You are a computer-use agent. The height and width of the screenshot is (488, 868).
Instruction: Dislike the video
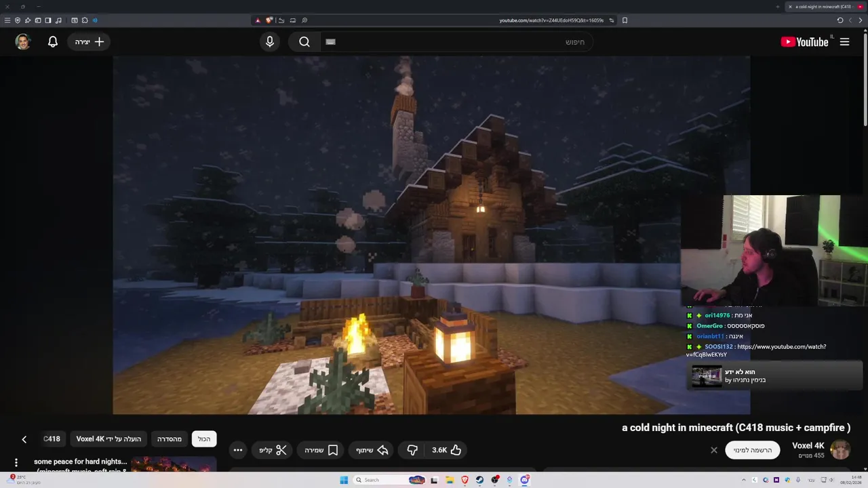(412, 450)
